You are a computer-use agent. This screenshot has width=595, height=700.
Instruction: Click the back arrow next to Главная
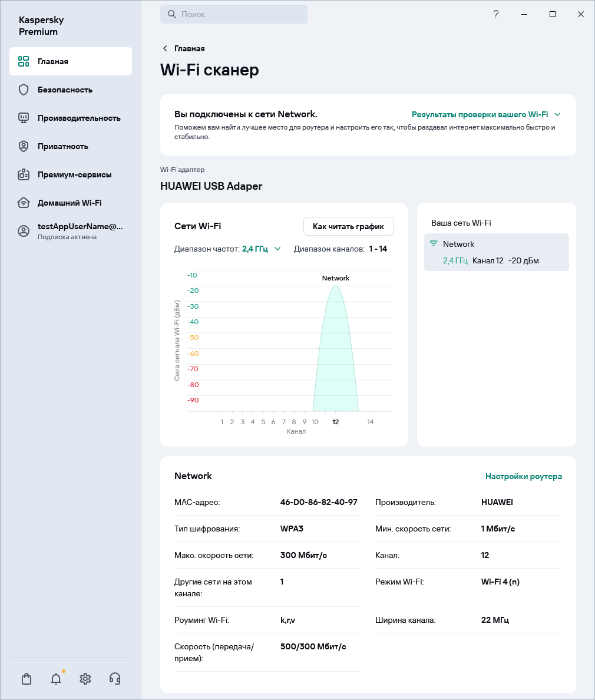[164, 48]
